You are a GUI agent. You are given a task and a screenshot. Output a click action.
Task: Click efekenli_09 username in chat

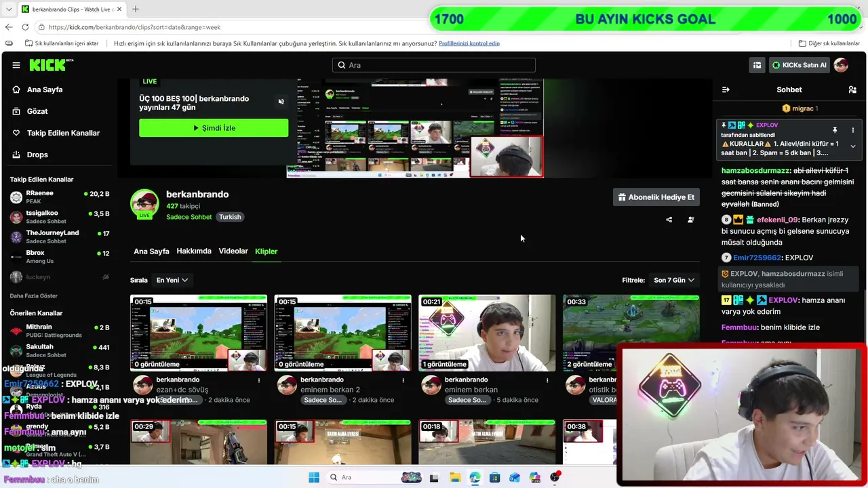tap(777, 220)
